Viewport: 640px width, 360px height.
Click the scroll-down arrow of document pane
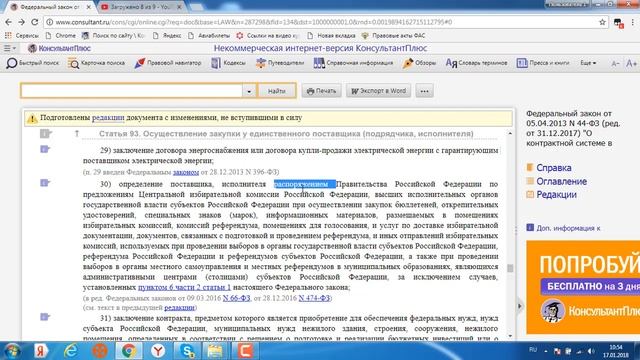[x=510, y=336]
